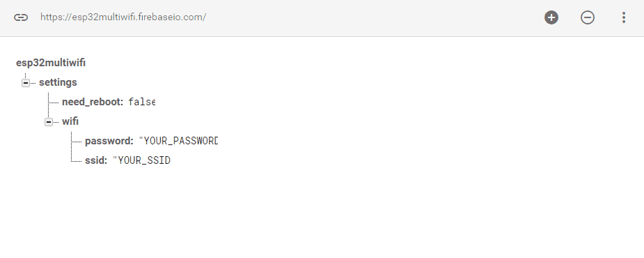Edit the YOUR_SSID value
The height and width of the screenshot is (258, 644).
141,160
